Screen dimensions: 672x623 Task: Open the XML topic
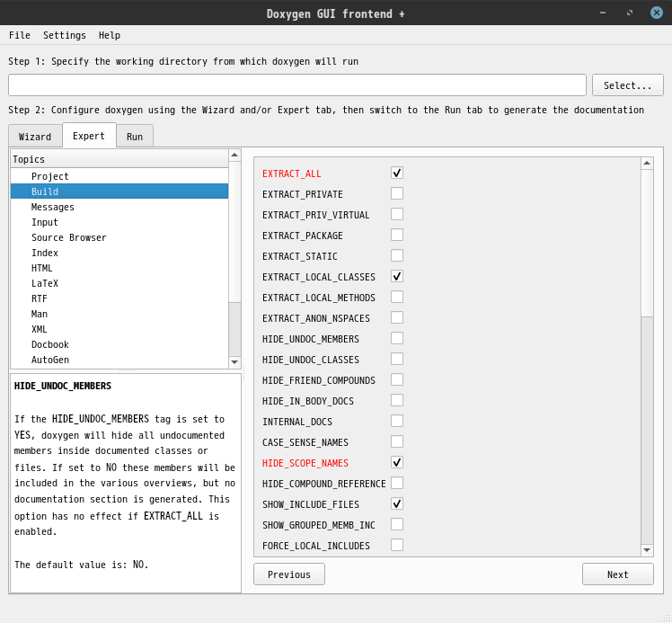(x=119, y=329)
